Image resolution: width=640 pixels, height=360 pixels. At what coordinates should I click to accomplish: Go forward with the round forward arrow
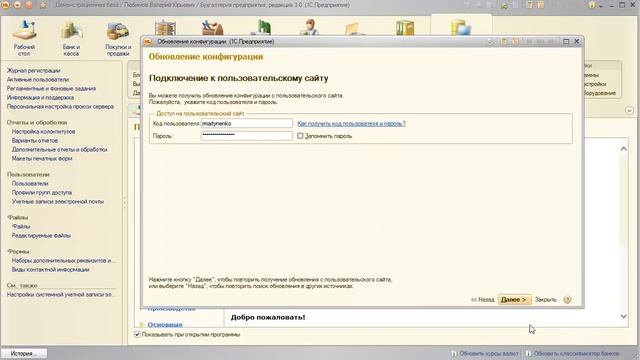coord(29,5)
